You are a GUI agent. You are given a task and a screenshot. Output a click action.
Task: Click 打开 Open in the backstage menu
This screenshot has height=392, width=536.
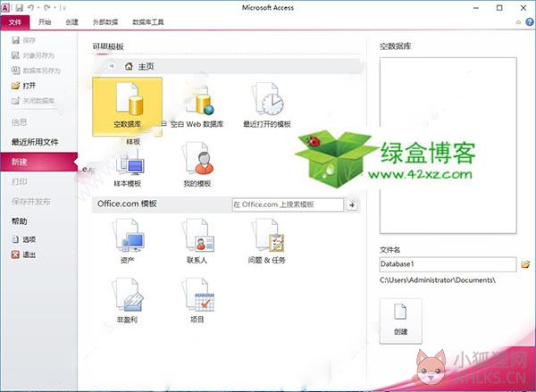23,86
